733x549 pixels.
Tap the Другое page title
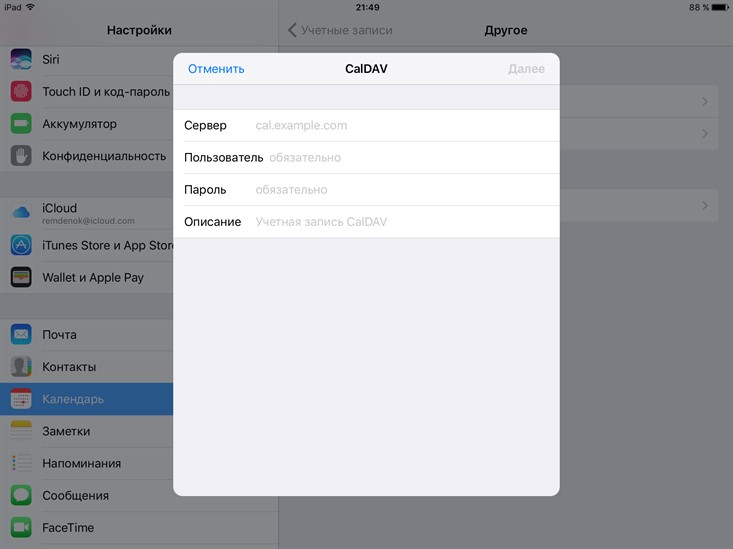point(506,30)
